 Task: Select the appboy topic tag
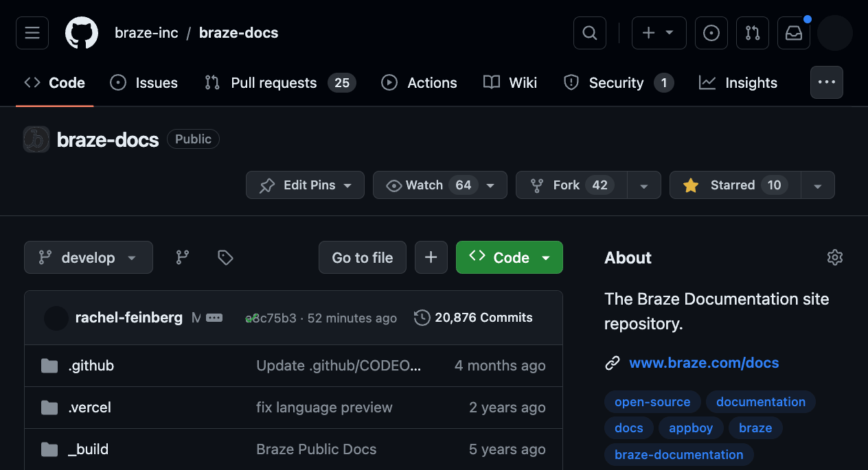(x=691, y=428)
